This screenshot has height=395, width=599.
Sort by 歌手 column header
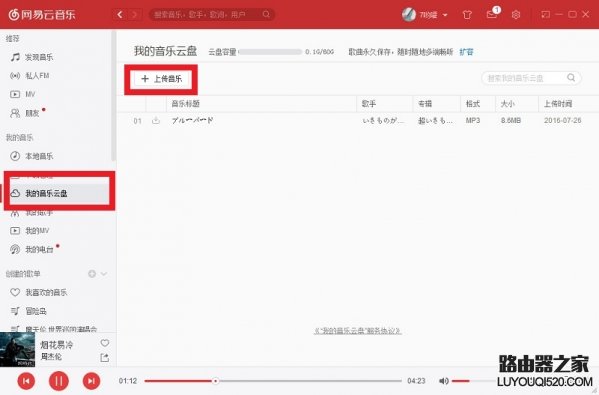[369, 104]
